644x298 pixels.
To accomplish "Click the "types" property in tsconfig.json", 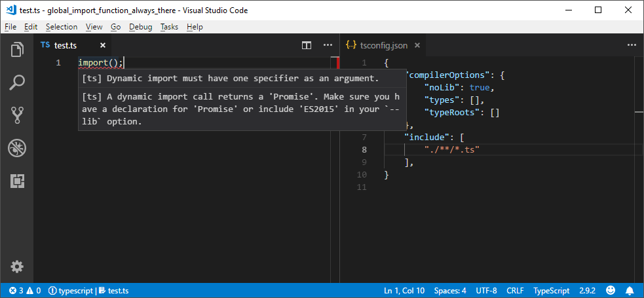I will [x=442, y=100].
